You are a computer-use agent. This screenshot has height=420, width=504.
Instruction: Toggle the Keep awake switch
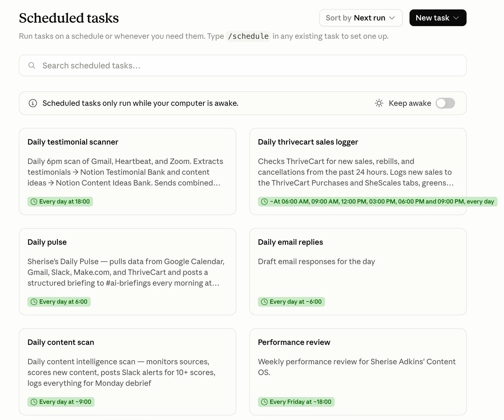(445, 103)
